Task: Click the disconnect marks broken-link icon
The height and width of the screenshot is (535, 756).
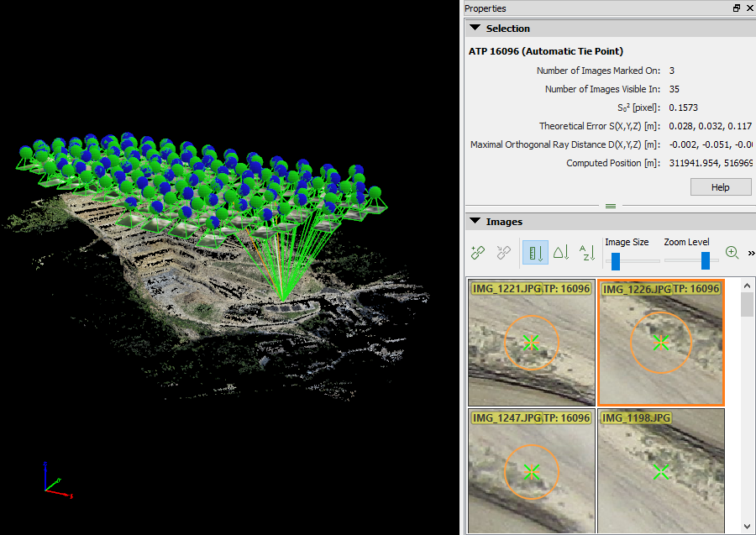Action: (504, 252)
